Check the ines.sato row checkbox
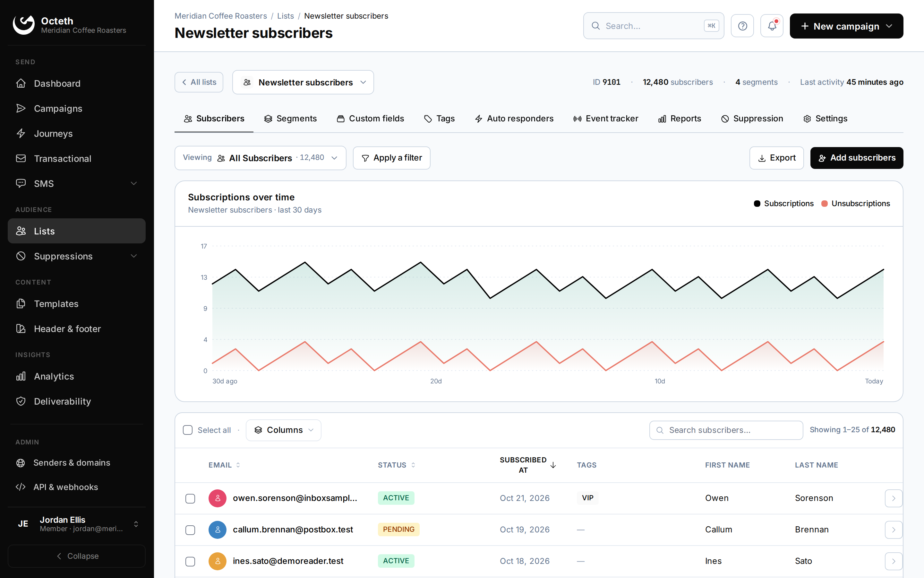Screen dimensions: 924x578 [x=190, y=562]
